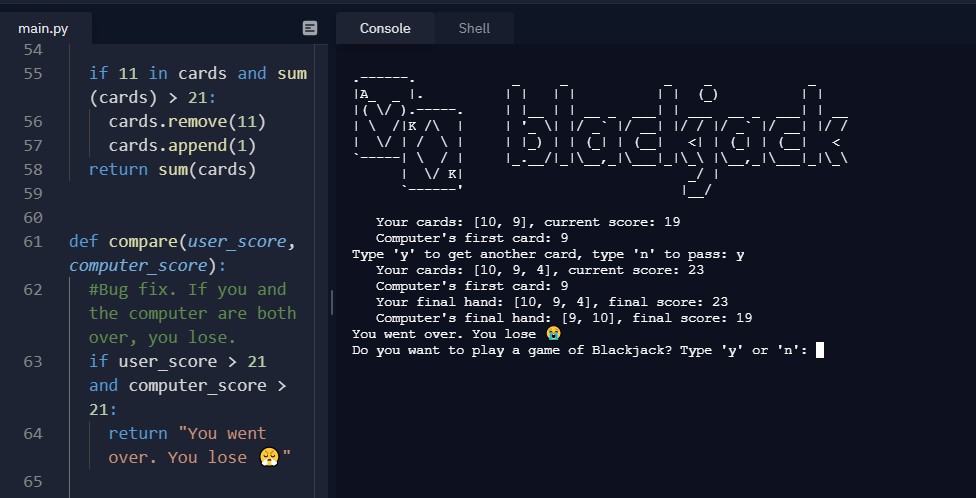Click the editor string 'over. You lose' with emoji

[x=200, y=458]
